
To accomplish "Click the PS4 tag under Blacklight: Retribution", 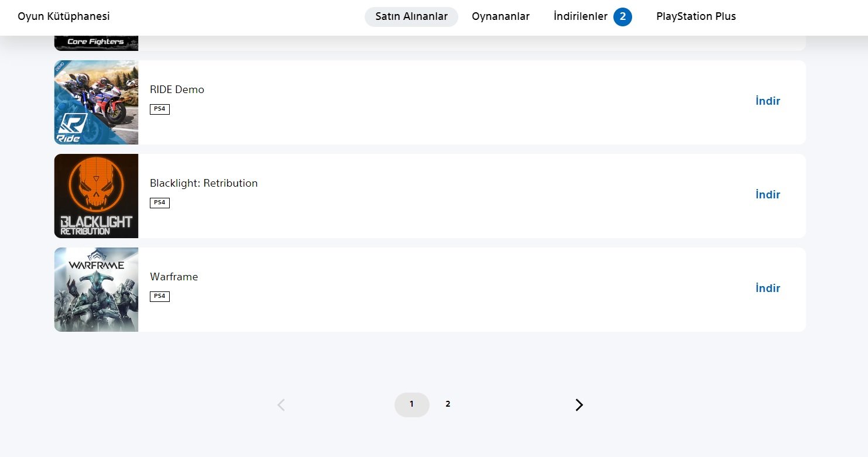I will [x=160, y=203].
